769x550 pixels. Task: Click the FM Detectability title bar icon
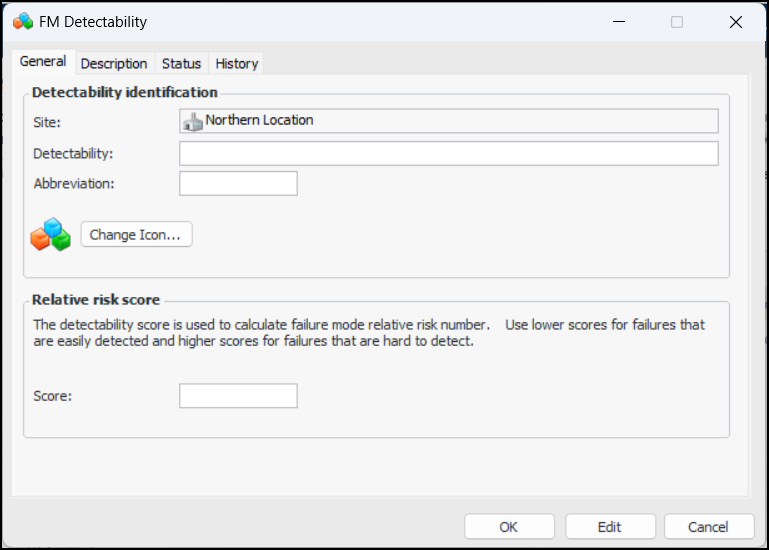[x=23, y=21]
